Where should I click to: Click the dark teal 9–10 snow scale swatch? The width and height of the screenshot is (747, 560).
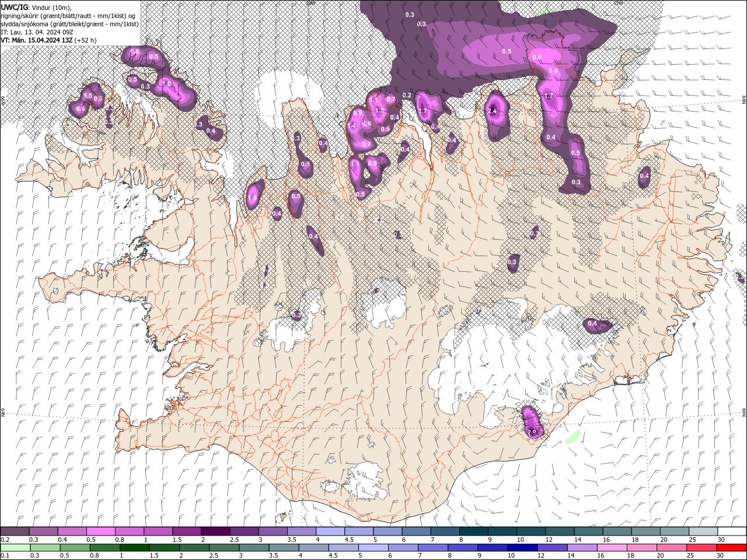click(502, 531)
